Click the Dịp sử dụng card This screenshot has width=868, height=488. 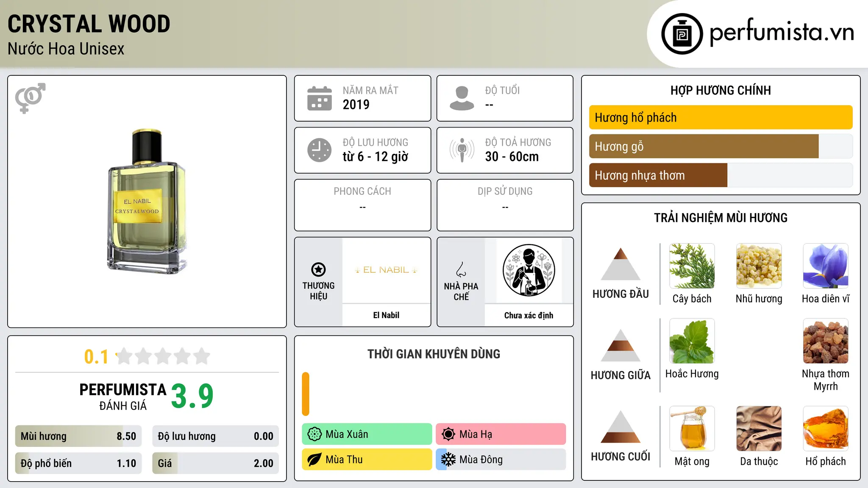pos(505,205)
